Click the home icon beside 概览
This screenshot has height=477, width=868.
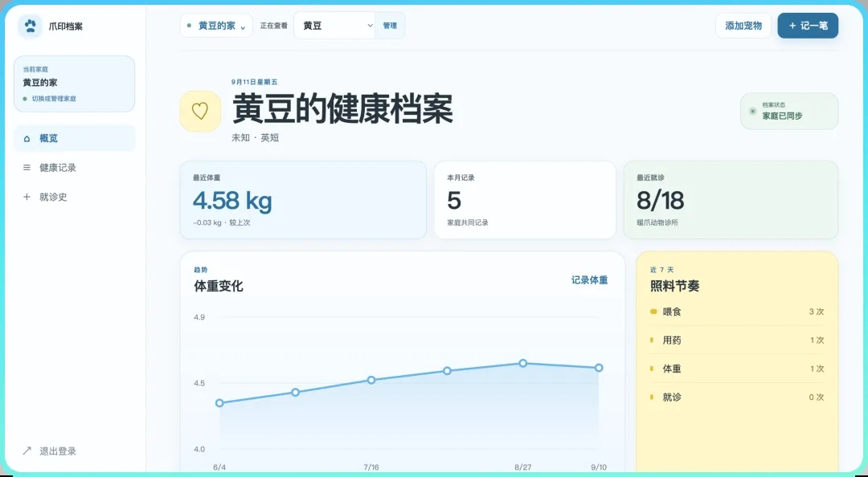pyautogui.click(x=27, y=138)
